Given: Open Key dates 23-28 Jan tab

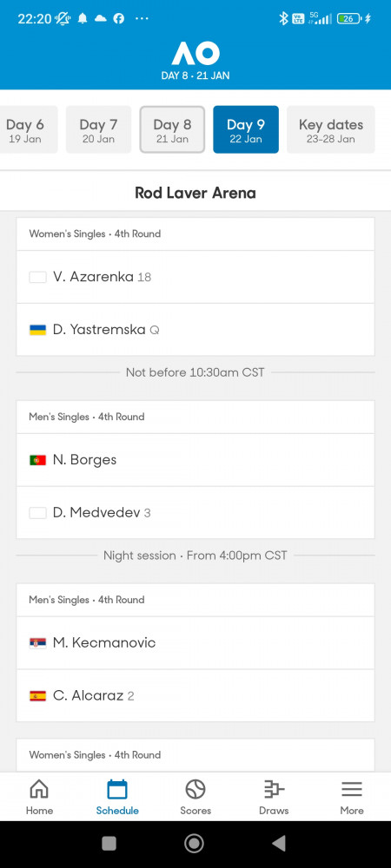Looking at the screenshot, I should pyautogui.click(x=331, y=129).
